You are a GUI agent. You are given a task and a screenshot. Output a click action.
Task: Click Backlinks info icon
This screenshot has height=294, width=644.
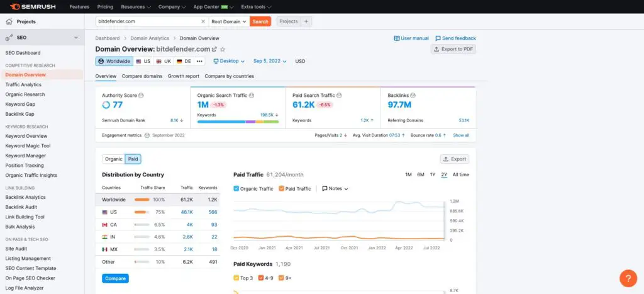[413, 96]
